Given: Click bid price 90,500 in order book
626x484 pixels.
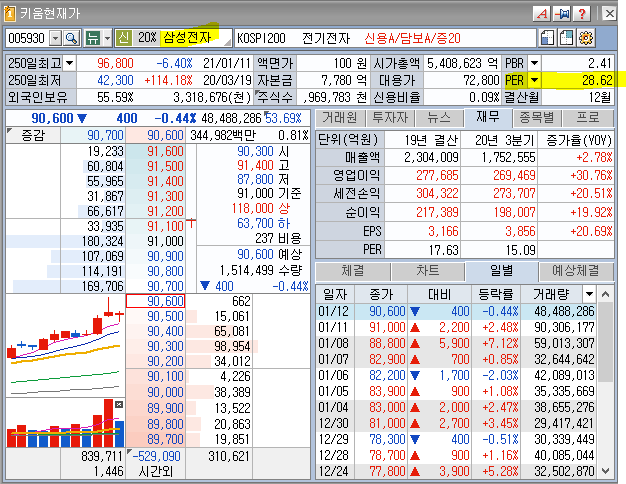Looking at the screenshot, I should click(x=155, y=316).
